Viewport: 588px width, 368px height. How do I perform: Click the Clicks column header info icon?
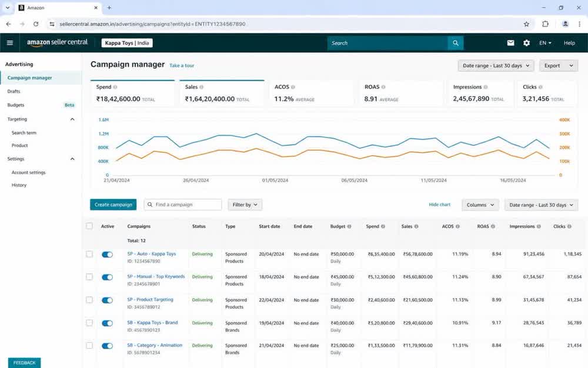[569, 226]
